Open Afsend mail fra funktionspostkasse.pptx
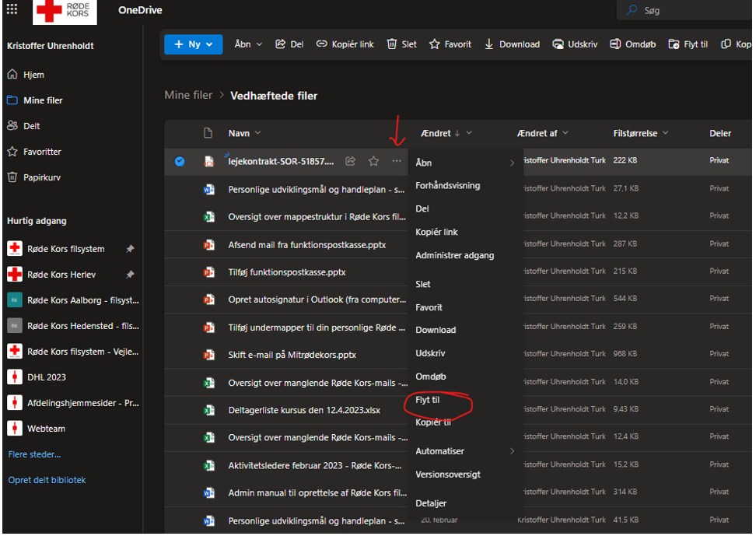 pyautogui.click(x=307, y=245)
